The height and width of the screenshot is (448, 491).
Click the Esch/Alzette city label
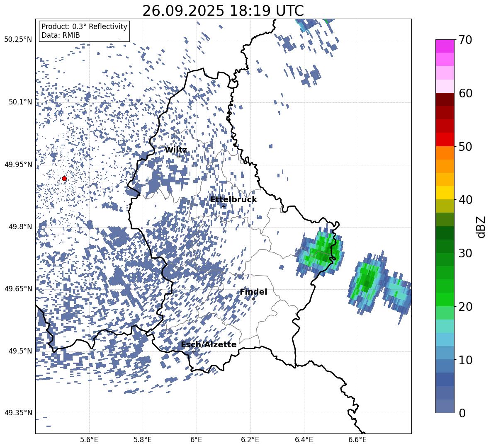(209, 345)
